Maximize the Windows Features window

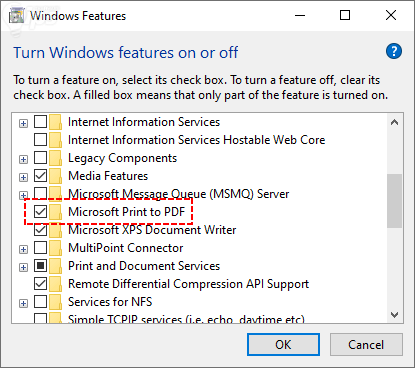(345, 15)
